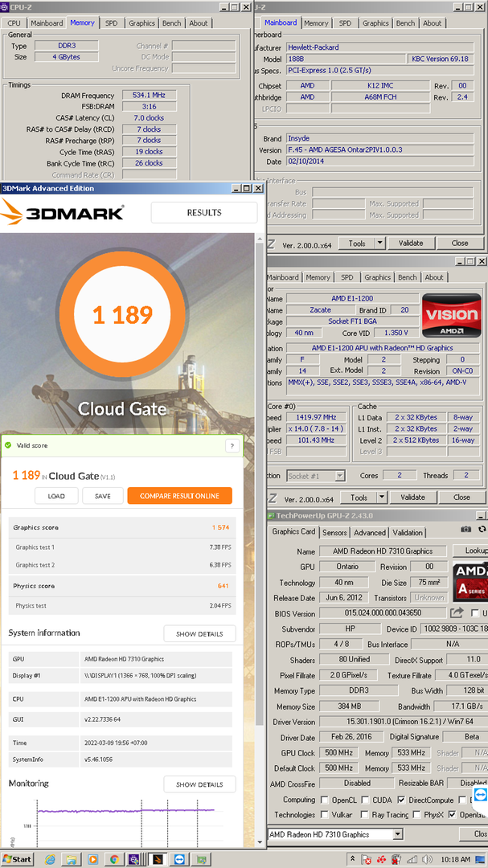Image resolution: width=488 pixels, height=868 pixels.
Task: Toggle the PhysX checkbox
Action: pyautogui.click(x=418, y=814)
